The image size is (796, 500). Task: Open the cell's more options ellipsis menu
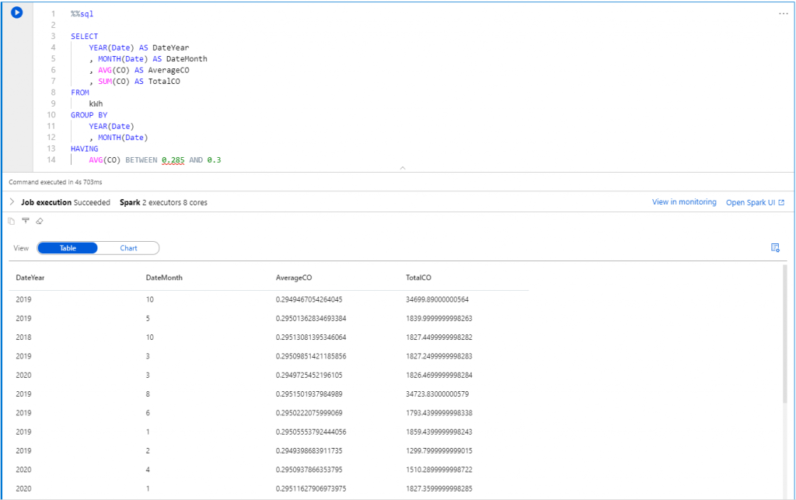783,14
